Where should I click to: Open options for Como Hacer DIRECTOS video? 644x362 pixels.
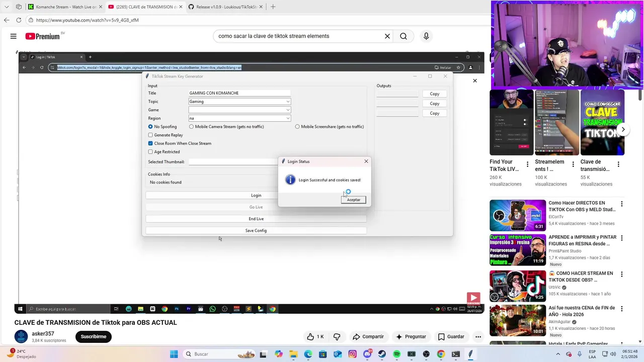coord(622,204)
